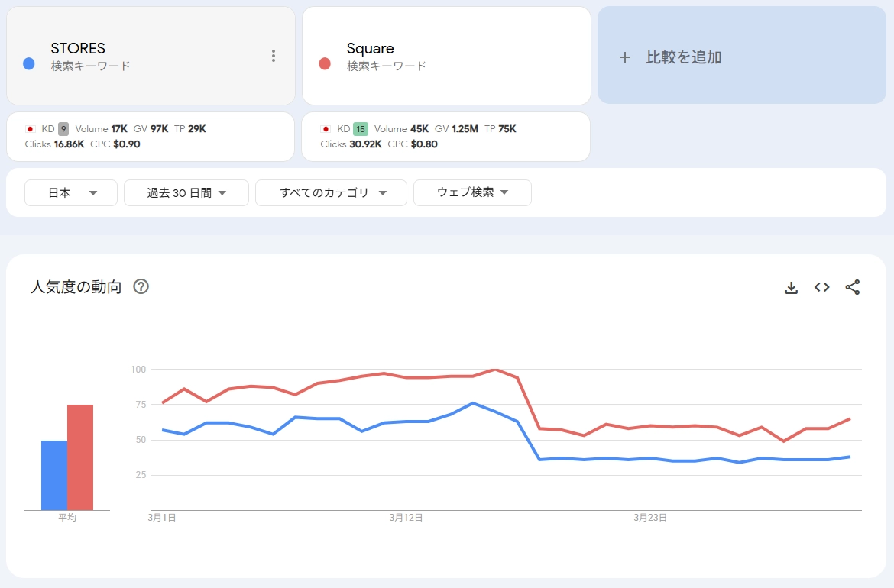Open the embed code for the chart
894x588 pixels.
tap(821, 287)
